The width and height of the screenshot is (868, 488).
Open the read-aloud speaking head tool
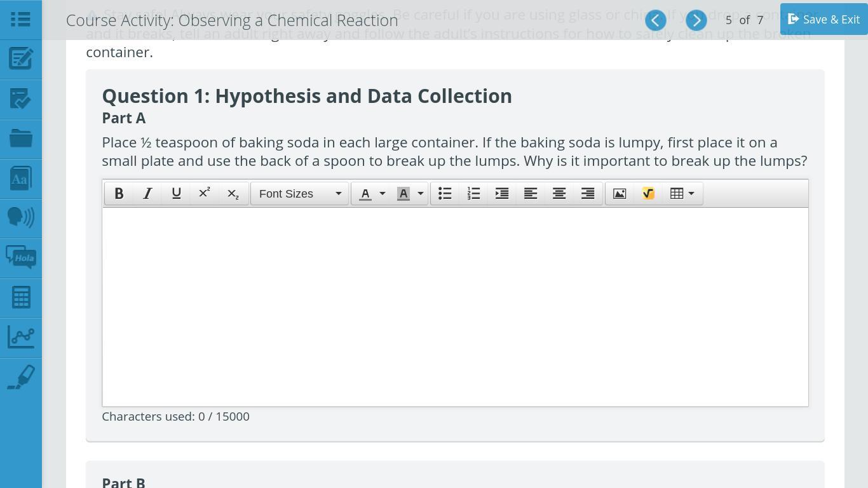click(20, 217)
